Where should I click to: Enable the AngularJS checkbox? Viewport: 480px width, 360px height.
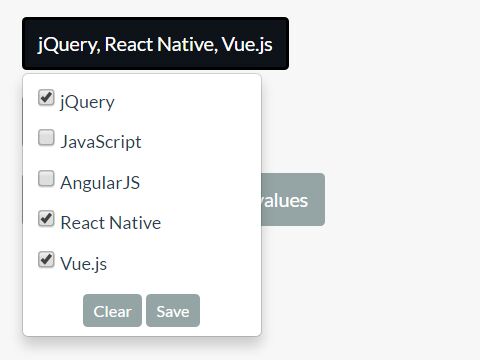pos(46,179)
